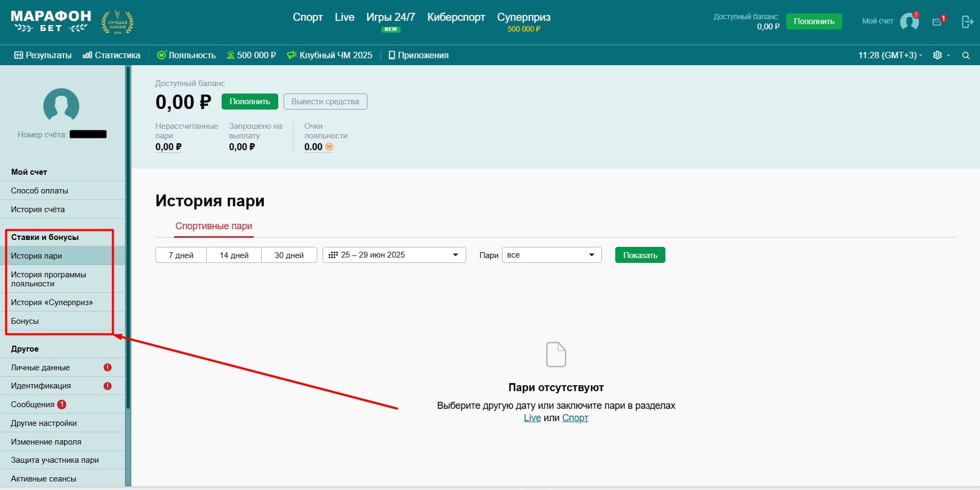Filter history by 30 дней
The width and height of the screenshot is (980, 490).
(x=289, y=255)
